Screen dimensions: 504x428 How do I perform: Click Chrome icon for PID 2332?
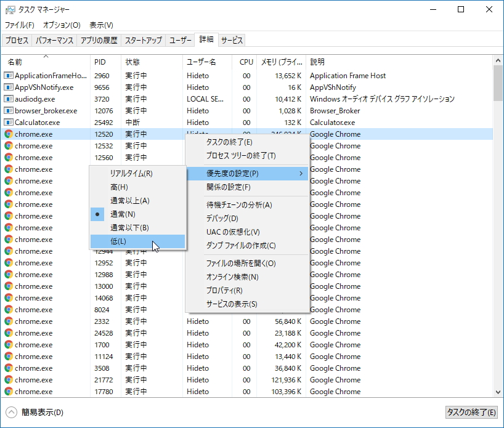(x=9, y=321)
